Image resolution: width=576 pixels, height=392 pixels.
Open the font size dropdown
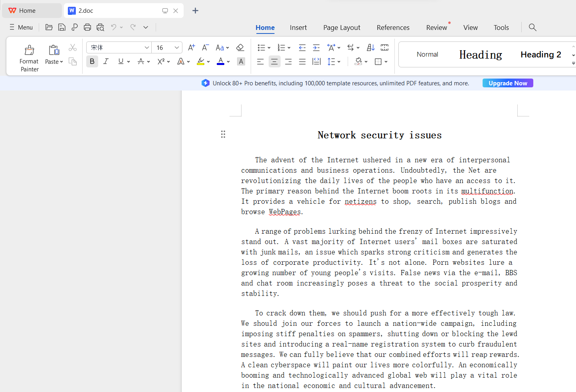[177, 47]
